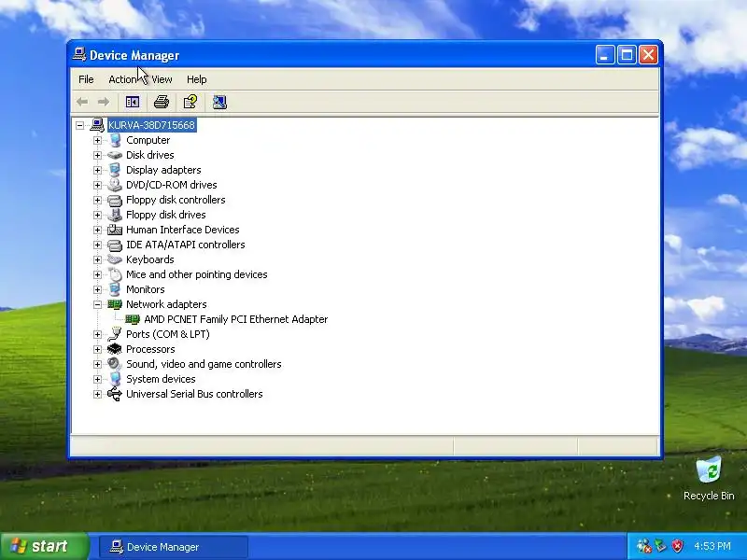
Task: Click the Print toolbar icon
Action: pyautogui.click(x=162, y=102)
